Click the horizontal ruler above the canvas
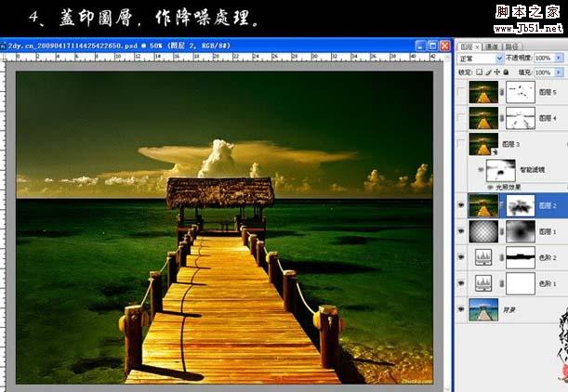 [223, 57]
